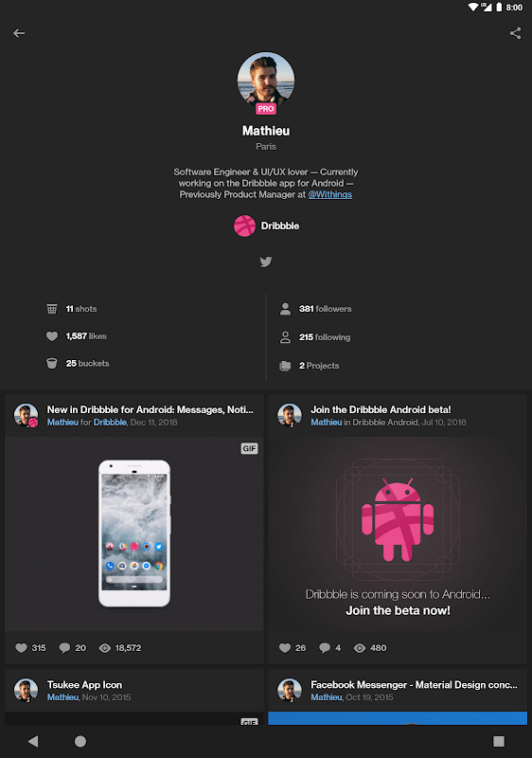Open Mathieu's Twitter bird icon
Image resolution: width=532 pixels, height=758 pixels.
pos(265,262)
